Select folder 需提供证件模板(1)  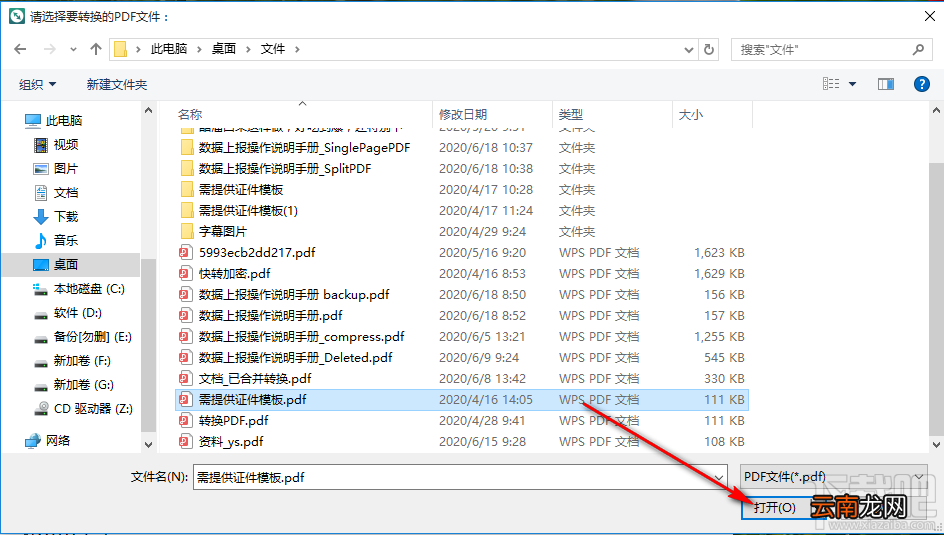tap(248, 211)
